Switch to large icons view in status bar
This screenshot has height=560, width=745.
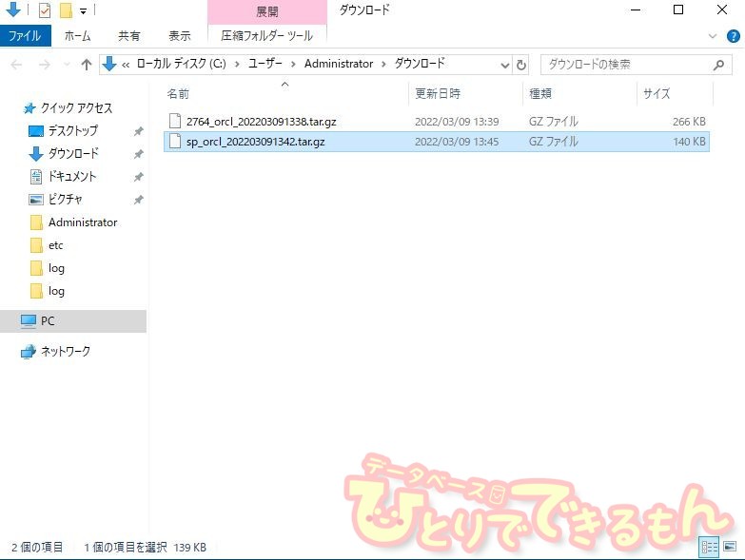(730, 547)
